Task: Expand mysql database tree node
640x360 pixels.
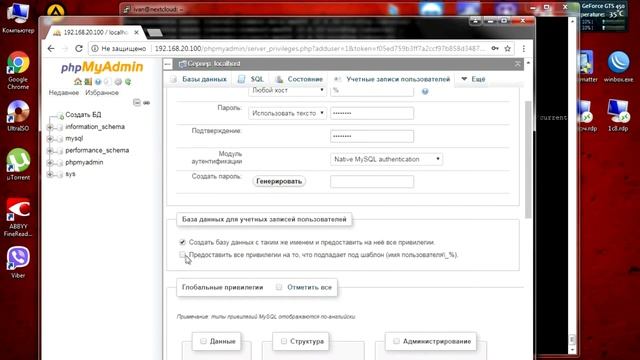Action: (x=50, y=139)
